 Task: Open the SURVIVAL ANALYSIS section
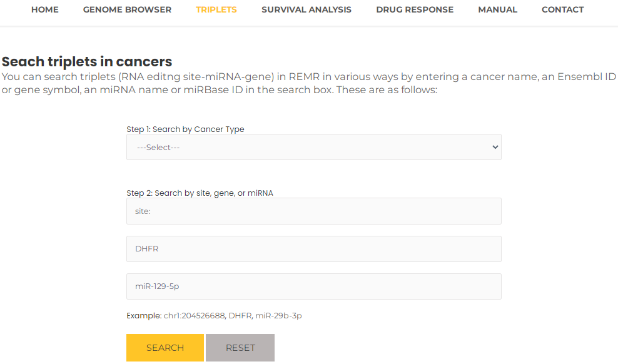point(306,9)
